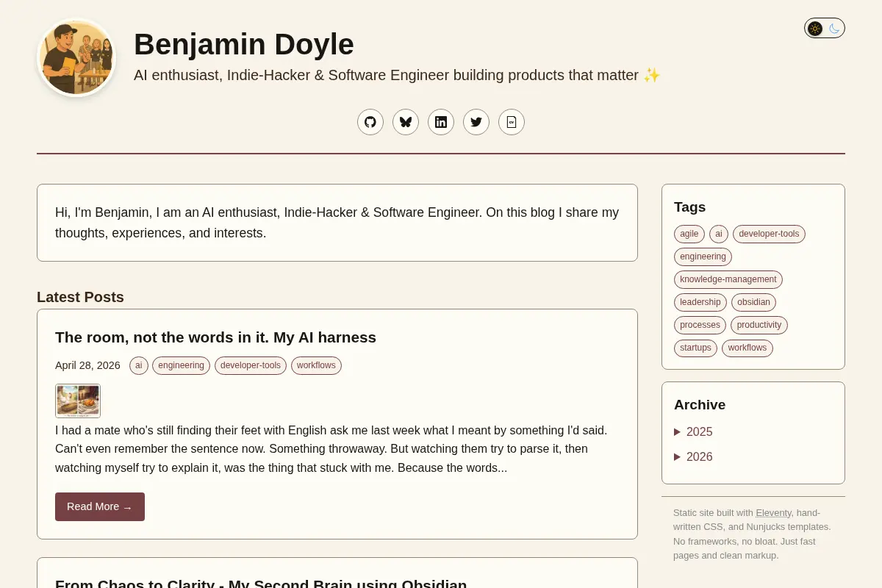Switch to dark mode moon icon
This screenshot has height=588, width=882.
pos(834,29)
